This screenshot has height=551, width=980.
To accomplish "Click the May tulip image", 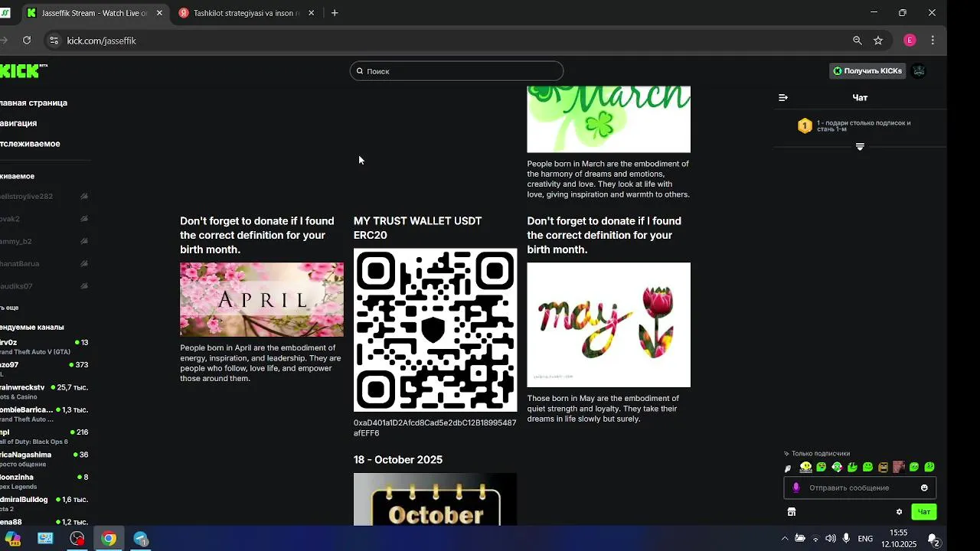I will pyautogui.click(x=609, y=324).
